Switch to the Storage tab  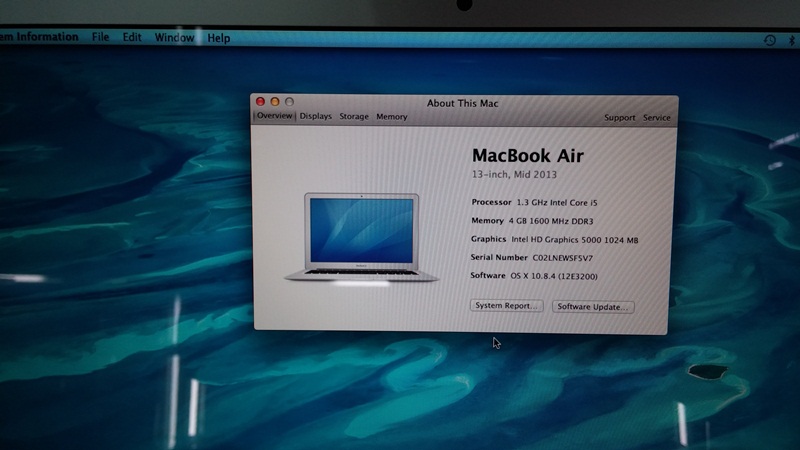(354, 117)
